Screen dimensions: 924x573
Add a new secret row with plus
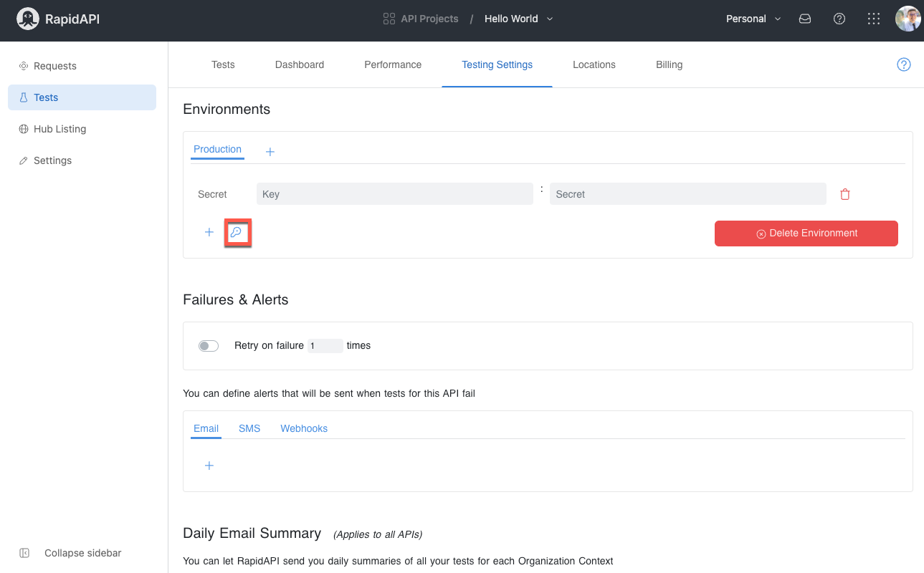209,232
